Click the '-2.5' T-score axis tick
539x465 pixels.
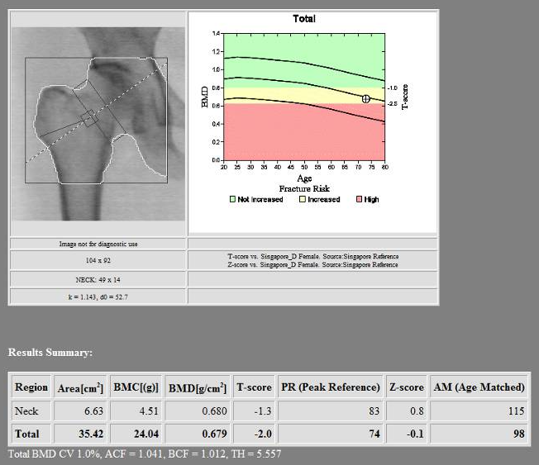coord(393,104)
